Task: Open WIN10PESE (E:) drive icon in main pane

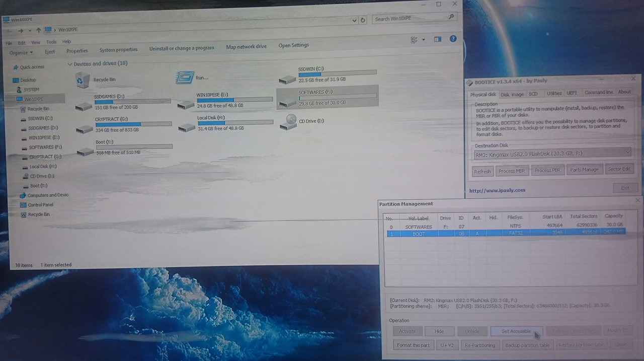Action: [x=186, y=104]
